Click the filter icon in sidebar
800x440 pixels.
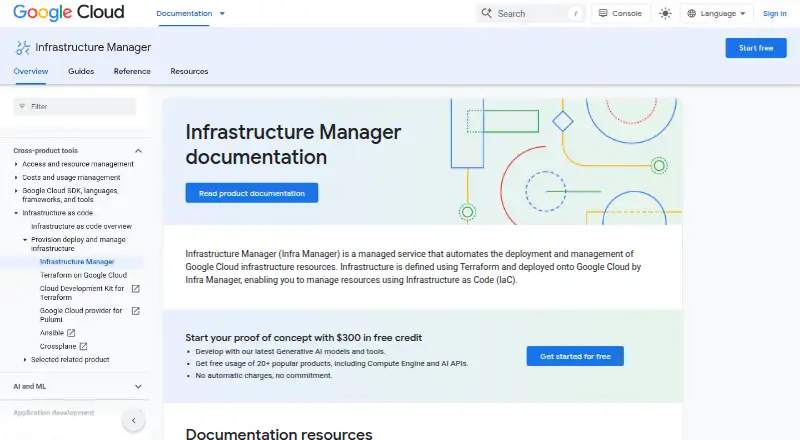(22, 106)
